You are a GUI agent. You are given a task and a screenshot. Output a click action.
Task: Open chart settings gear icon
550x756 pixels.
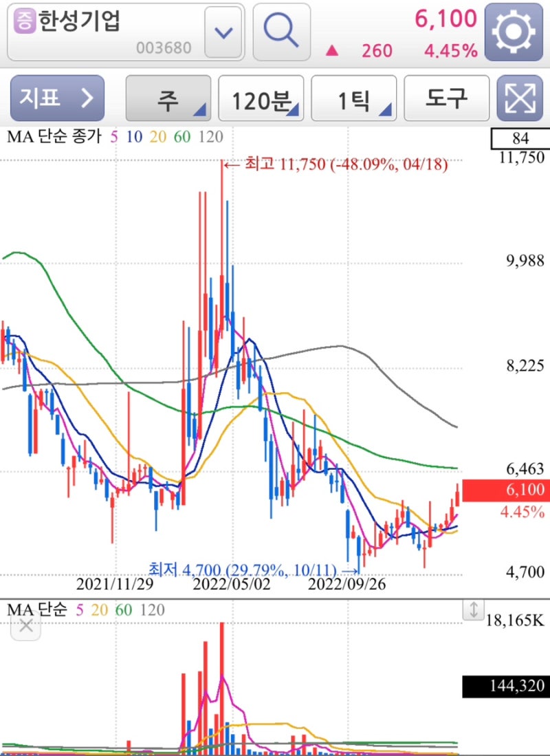(514, 32)
